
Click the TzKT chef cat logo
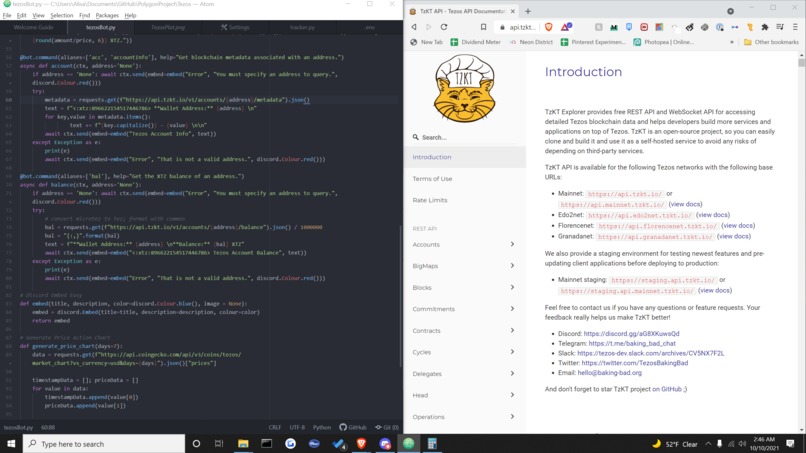tap(464, 88)
